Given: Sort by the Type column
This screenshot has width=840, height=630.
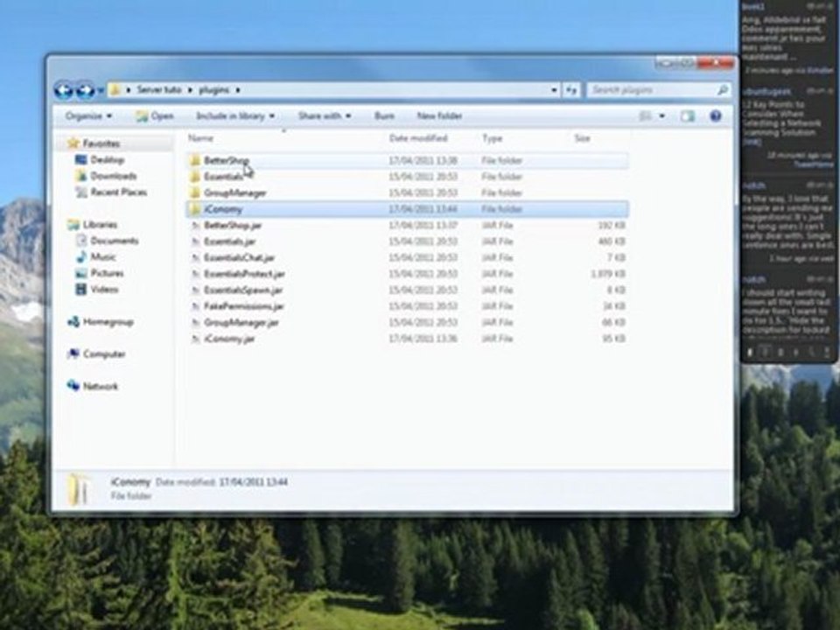Looking at the screenshot, I should [x=492, y=138].
